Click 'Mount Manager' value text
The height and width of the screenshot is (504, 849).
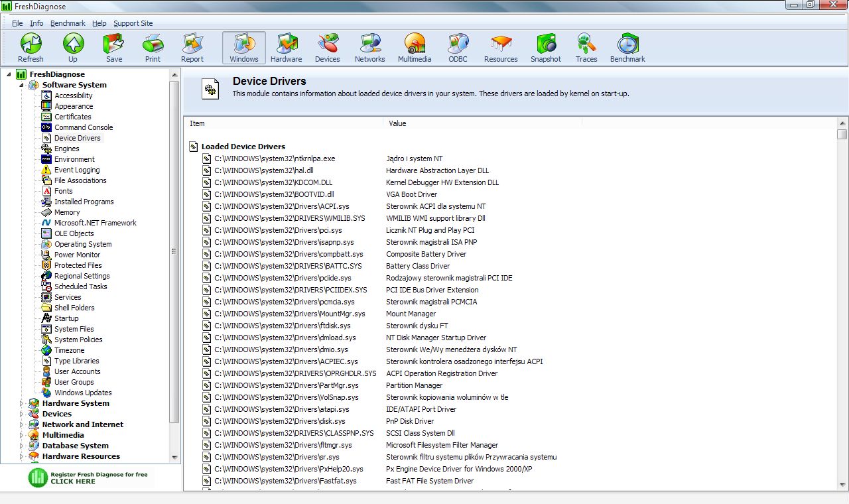click(x=411, y=314)
